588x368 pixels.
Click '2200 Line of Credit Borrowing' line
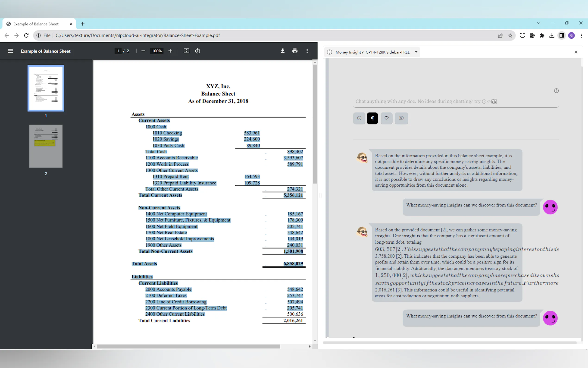tap(176, 302)
